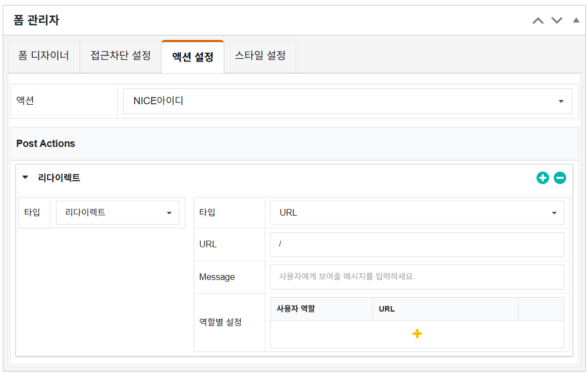Screen dimensions: 588x377
Task: Focus the Message text field
Action: point(417,277)
